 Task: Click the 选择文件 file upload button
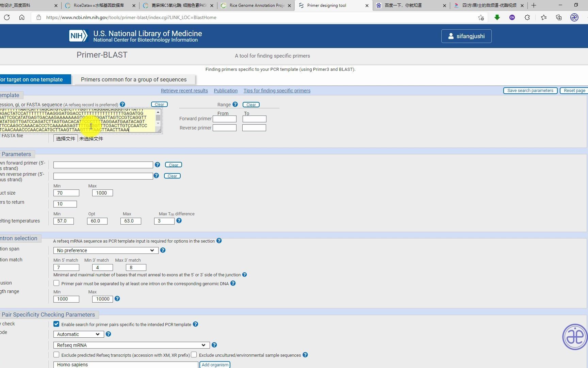tap(65, 139)
